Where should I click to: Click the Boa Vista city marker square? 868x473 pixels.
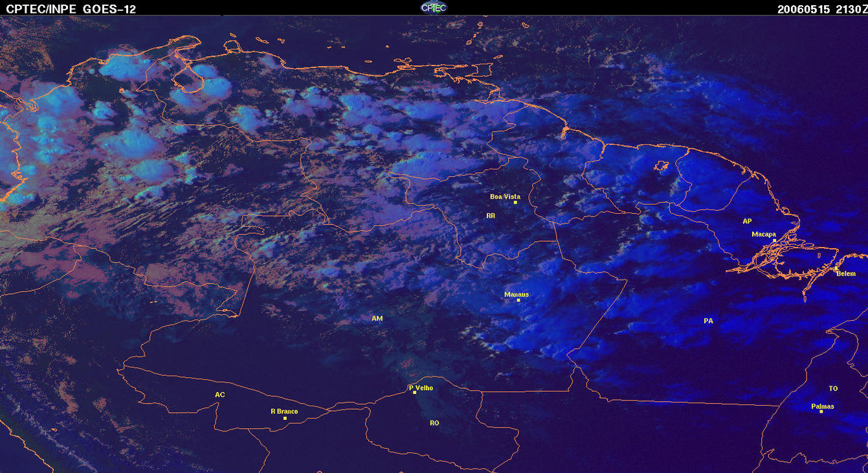pos(515,203)
